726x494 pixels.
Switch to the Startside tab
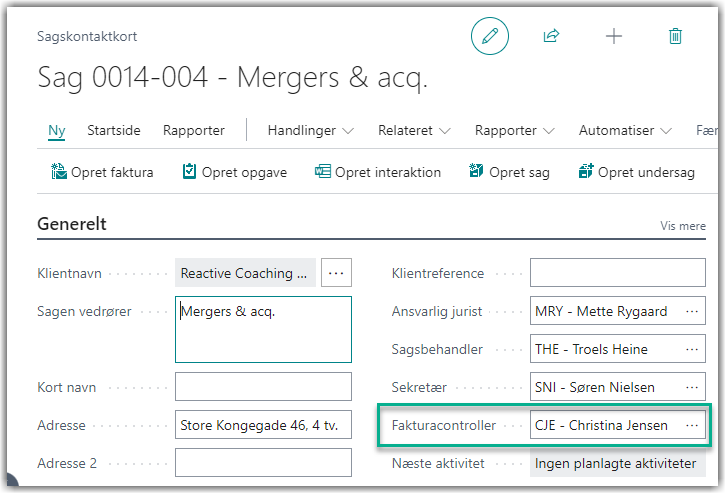tap(114, 130)
